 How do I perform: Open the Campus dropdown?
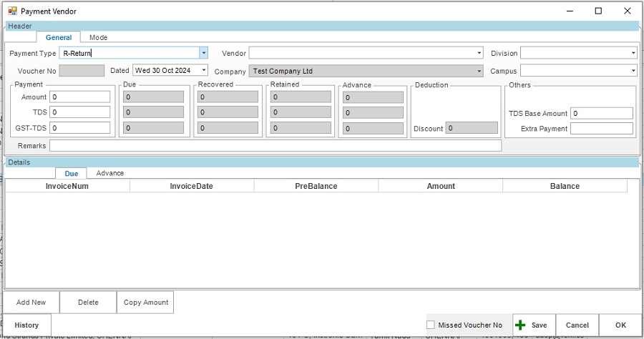[x=633, y=71]
